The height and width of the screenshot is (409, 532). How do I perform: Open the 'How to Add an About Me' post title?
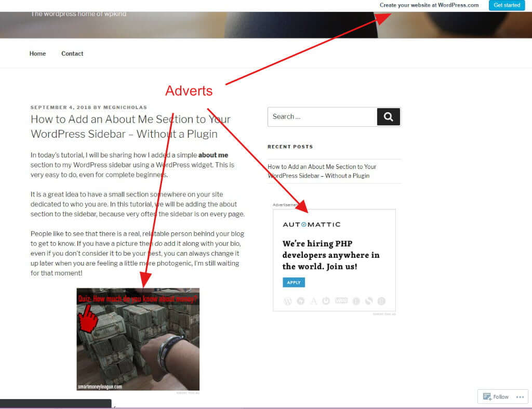pos(130,126)
